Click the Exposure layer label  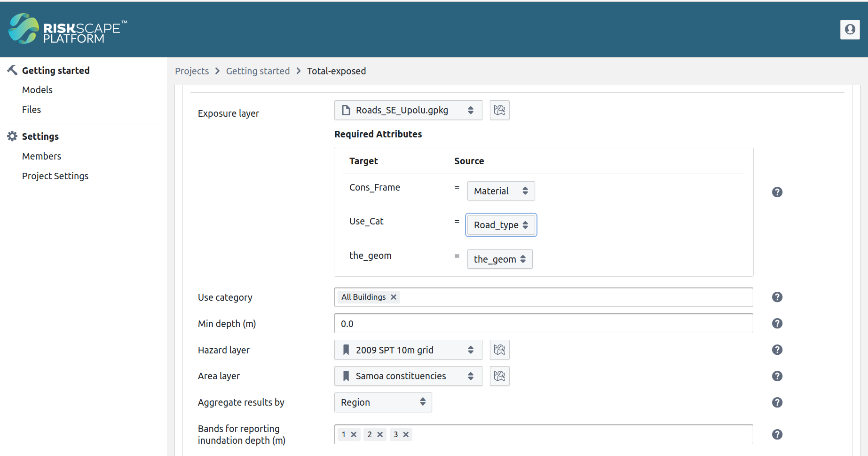[x=228, y=113]
